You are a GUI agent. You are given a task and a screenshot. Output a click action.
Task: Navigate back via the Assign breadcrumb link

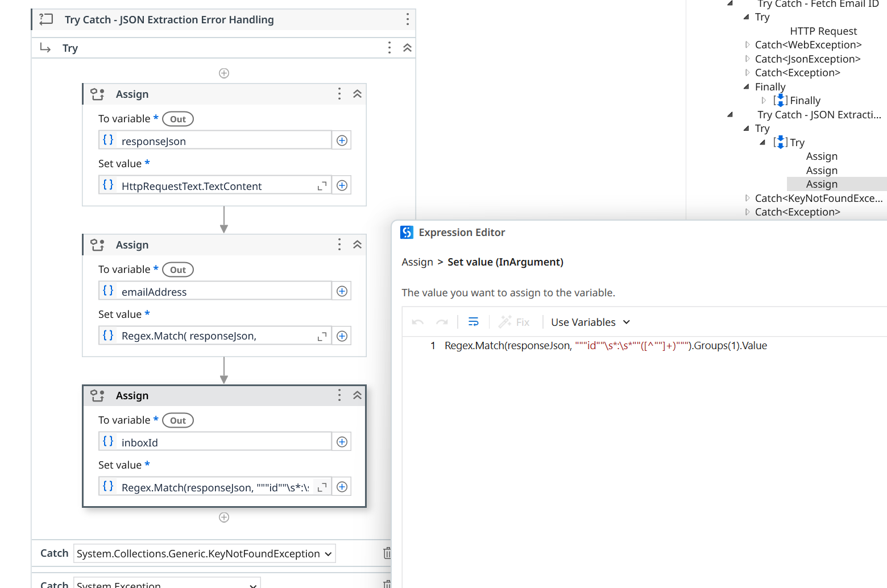[417, 262]
